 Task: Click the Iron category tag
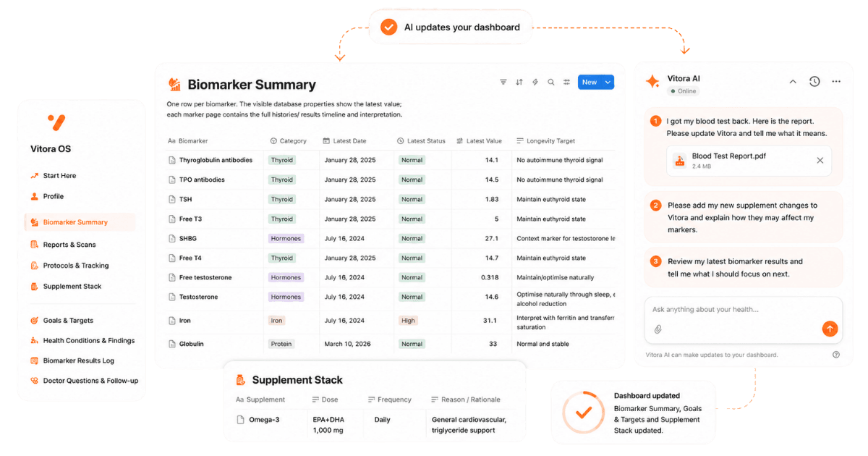coord(276,321)
